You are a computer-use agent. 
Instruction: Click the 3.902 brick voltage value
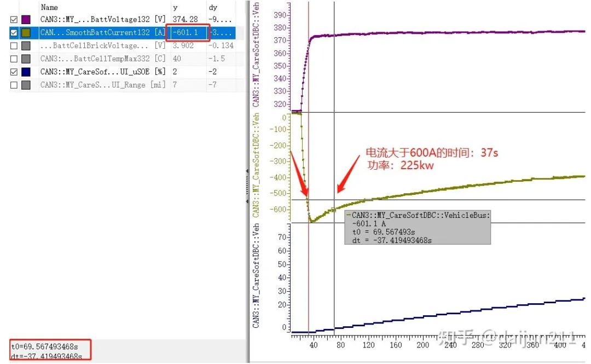coord(183,45)
